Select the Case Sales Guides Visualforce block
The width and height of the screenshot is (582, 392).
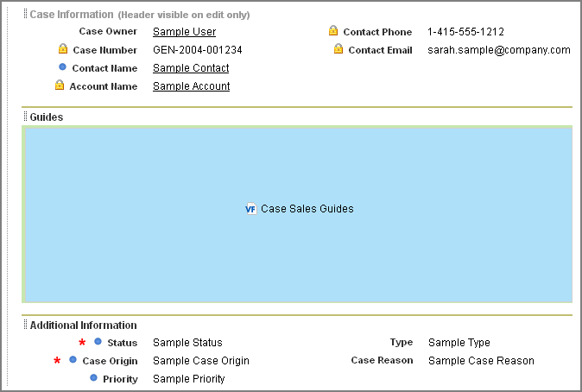(x=297, y=214)
